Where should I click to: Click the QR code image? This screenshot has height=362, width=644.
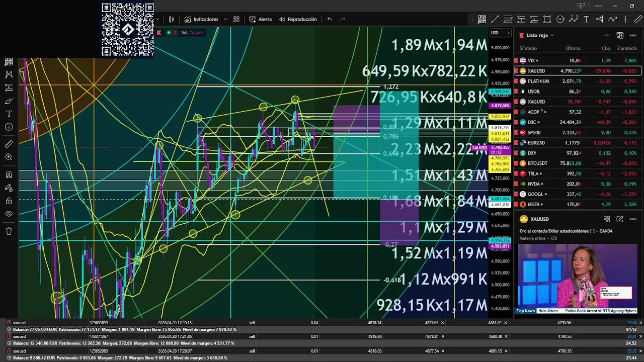128,30
